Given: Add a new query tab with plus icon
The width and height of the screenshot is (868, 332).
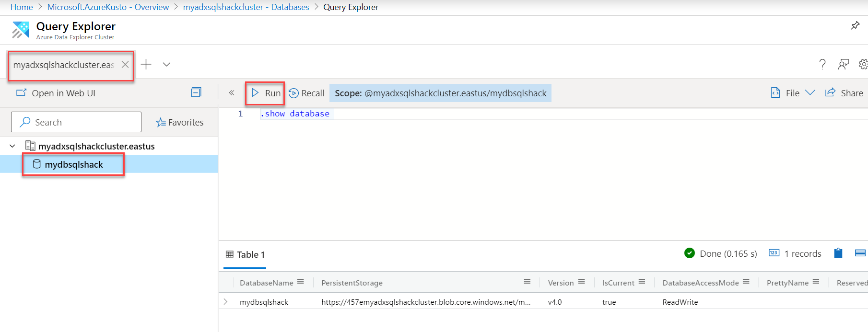Looking at the screenshot, I should 146,64.
